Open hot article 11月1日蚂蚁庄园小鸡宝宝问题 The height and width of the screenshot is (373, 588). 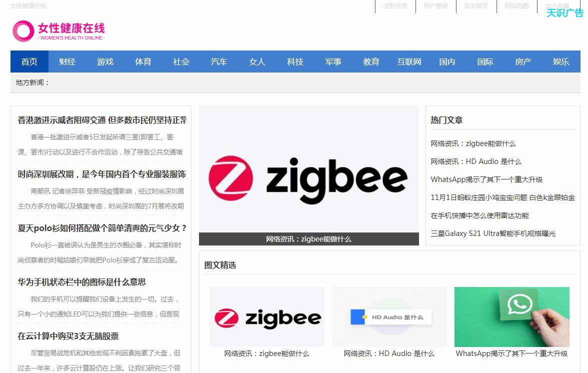[502, 197]
